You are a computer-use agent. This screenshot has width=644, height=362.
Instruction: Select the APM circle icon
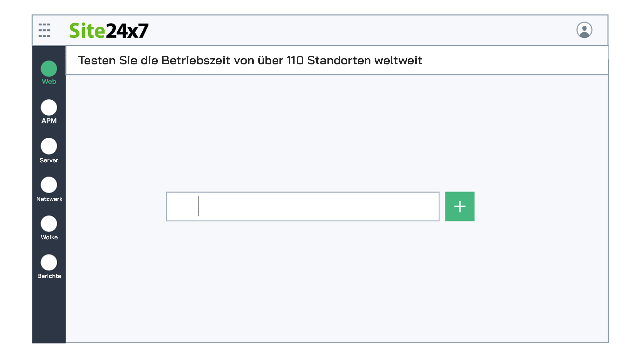point(49,108)
